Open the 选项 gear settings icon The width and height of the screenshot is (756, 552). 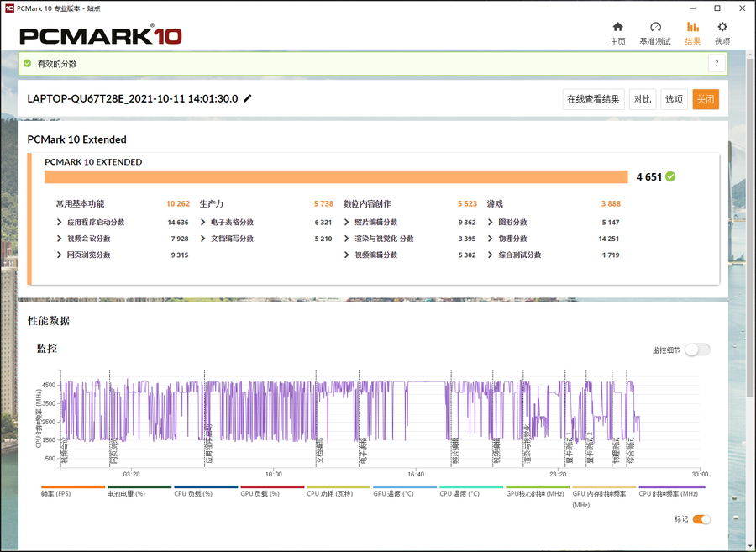click(722, 28)
